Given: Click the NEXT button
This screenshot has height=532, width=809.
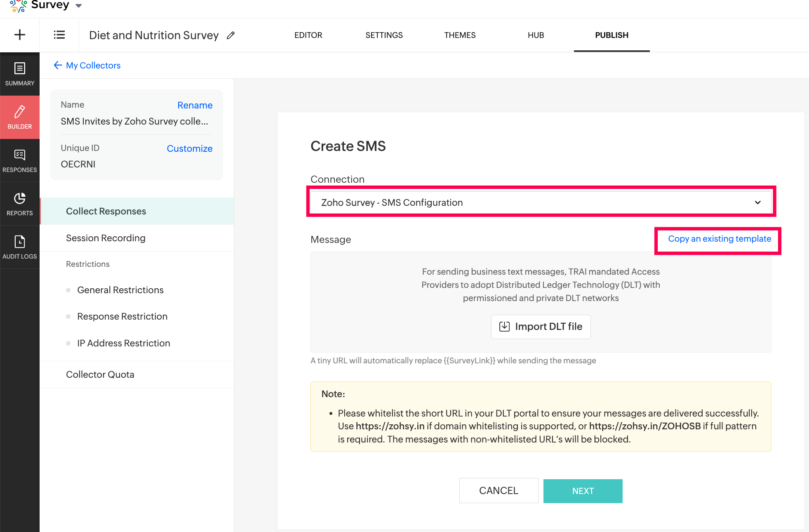Looking at the screenshot, I should click(583, 491).
